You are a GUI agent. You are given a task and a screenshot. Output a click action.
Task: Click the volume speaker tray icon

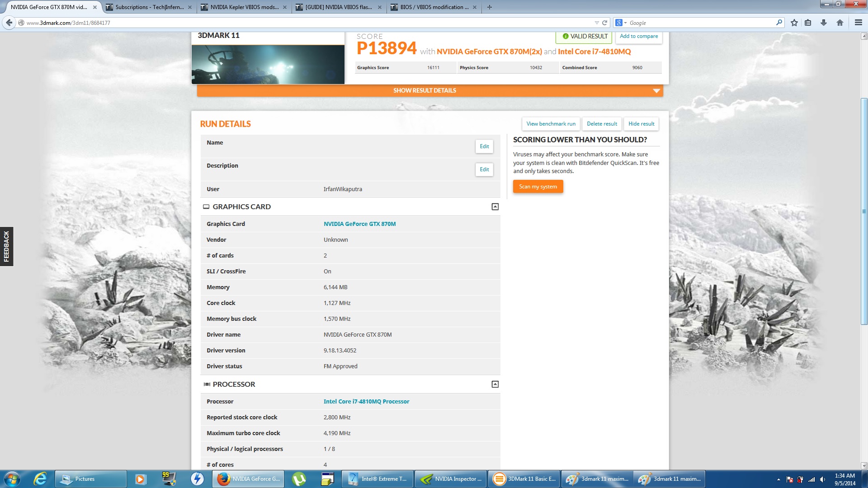point(822,479)
